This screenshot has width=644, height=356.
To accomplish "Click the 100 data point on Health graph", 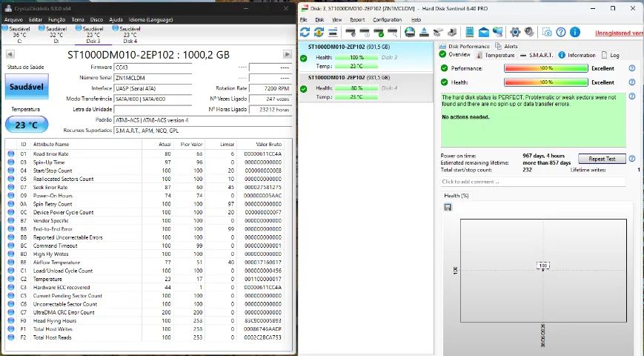I will [x=543, y=266].
